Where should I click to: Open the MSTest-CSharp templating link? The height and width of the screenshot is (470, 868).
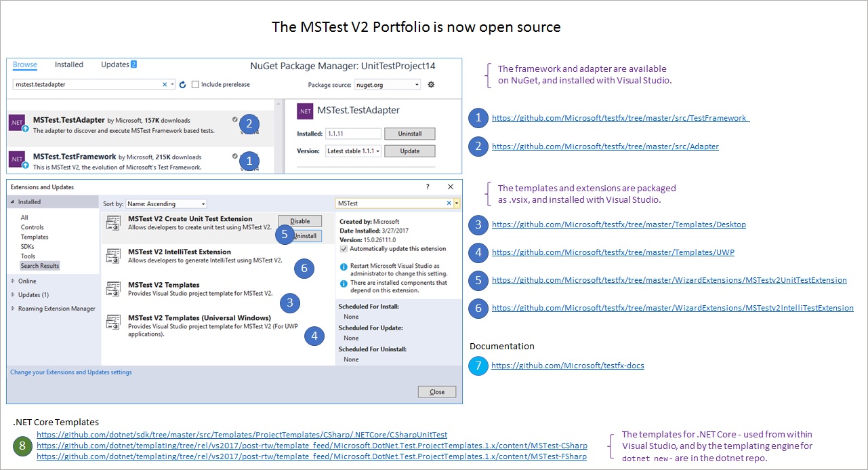coord(312,446)
